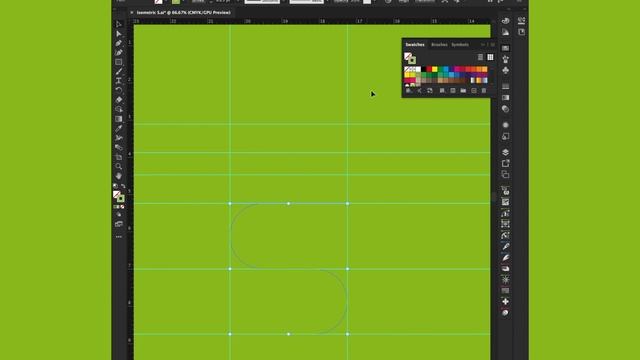Screen dimensions: 640x360
Task: Select the Pen tool
Action: pos(119,43)
